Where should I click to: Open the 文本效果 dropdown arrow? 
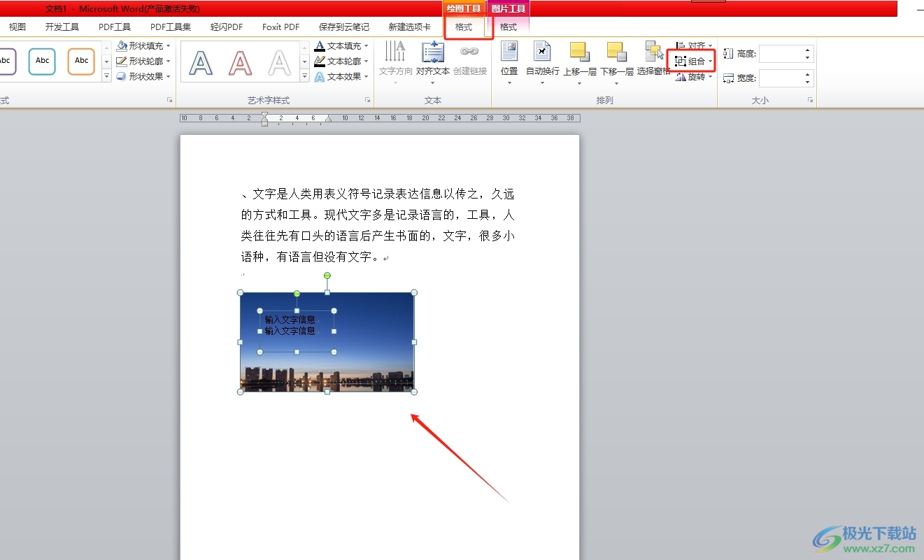click(x=367, y=77)
